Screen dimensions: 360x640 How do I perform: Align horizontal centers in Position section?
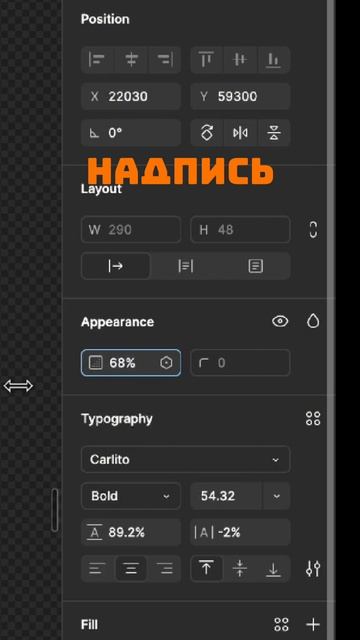[x=131, y=60]
